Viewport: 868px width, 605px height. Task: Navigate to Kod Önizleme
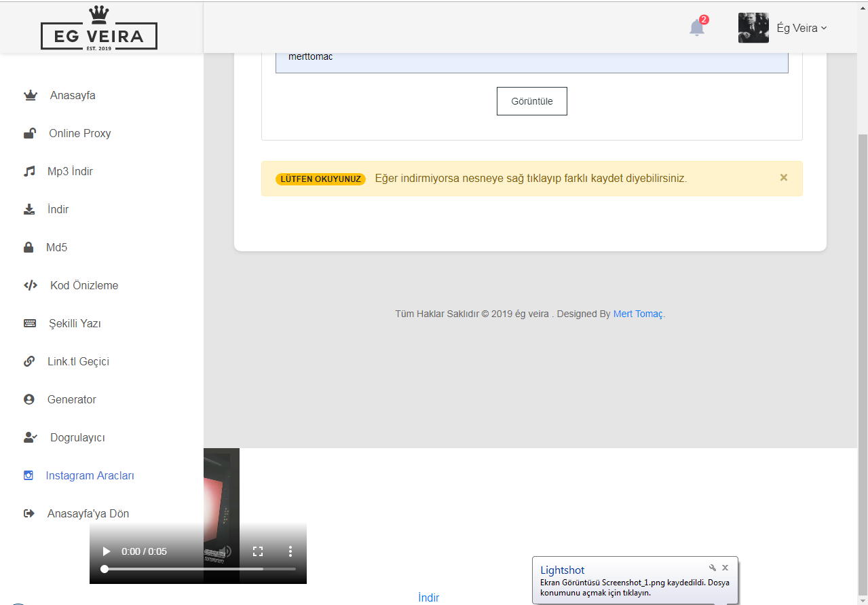tap(84, 285)
